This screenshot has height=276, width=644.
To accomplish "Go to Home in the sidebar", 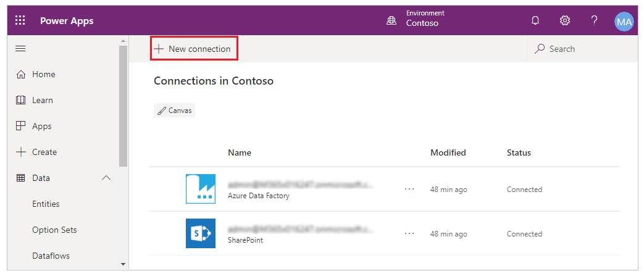I will pyautogui.click(x=43, y=74).
